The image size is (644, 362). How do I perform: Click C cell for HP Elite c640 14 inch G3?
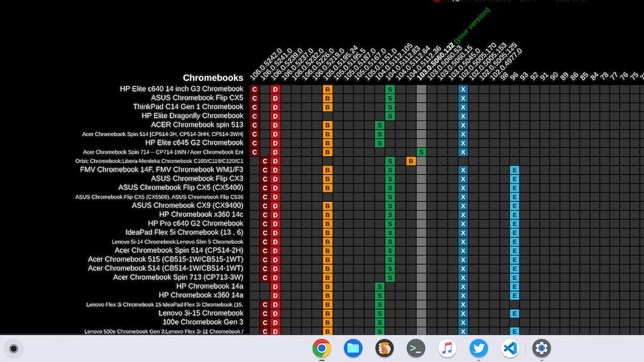(x=254, y=89)
